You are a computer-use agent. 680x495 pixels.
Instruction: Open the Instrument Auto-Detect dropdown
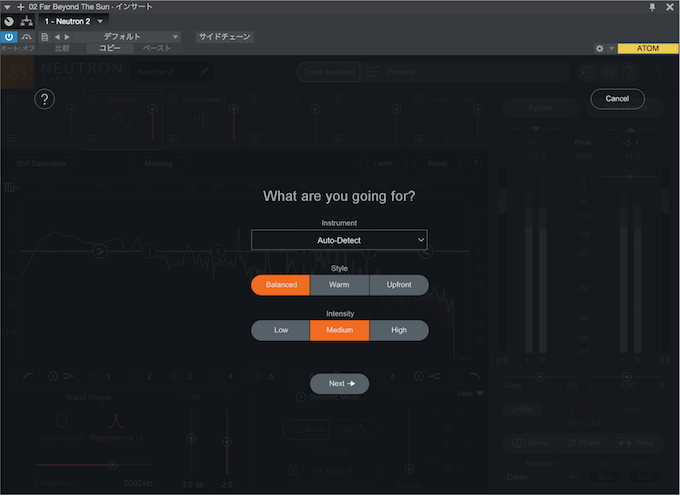coord(339,240)
